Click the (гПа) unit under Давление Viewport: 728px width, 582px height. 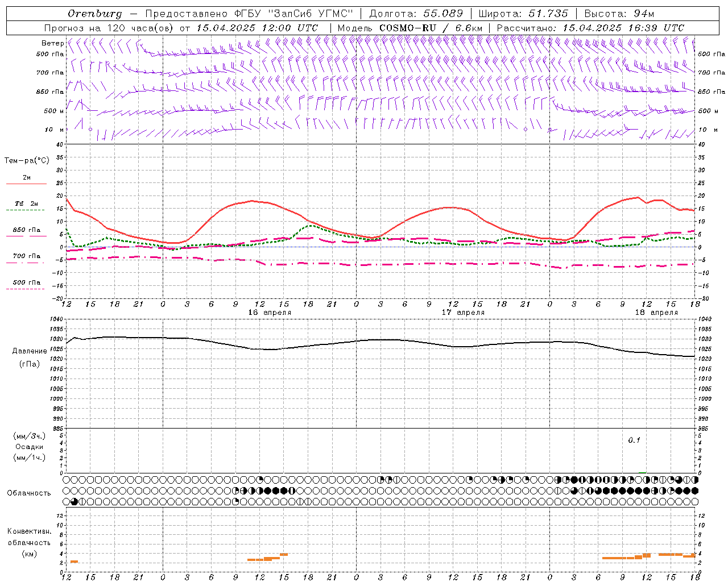pos(30,364)
